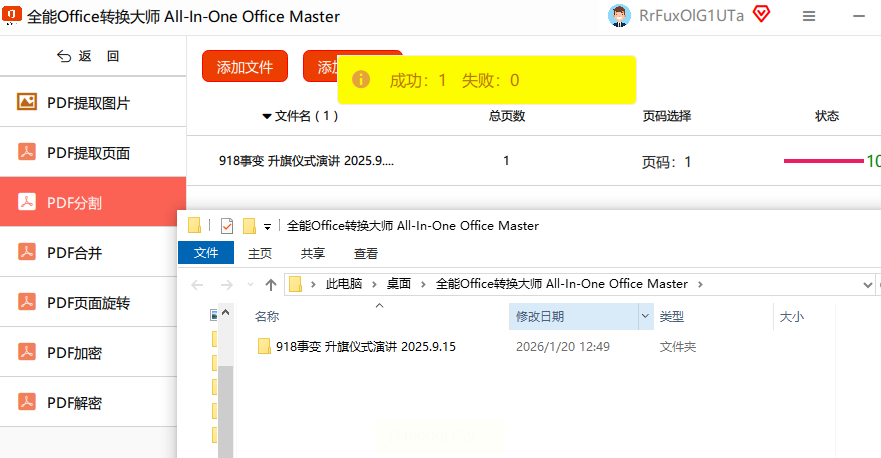The height and width of the screenshot is (458, 881).
Task: Open the 文件 tab in Explorer
Action: point(206,253)
